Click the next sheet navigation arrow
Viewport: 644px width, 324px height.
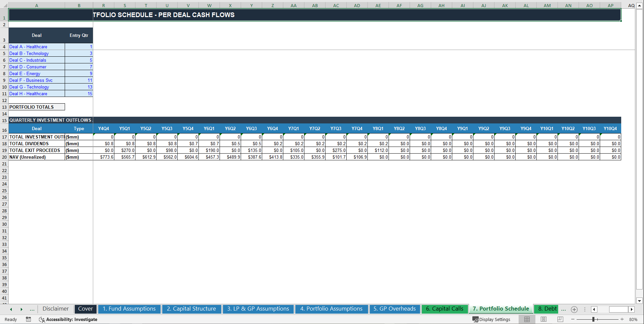[x=21, y=309]
